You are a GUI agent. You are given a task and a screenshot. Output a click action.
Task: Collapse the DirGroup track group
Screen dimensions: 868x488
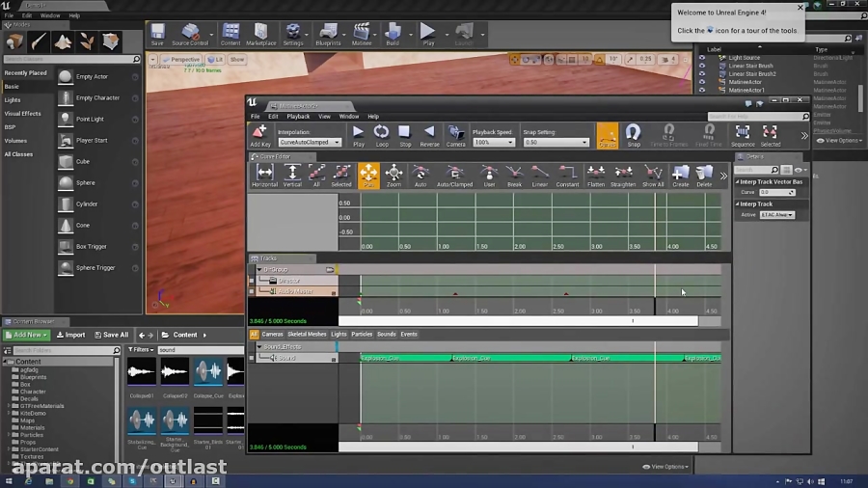(x=259, y=269)
